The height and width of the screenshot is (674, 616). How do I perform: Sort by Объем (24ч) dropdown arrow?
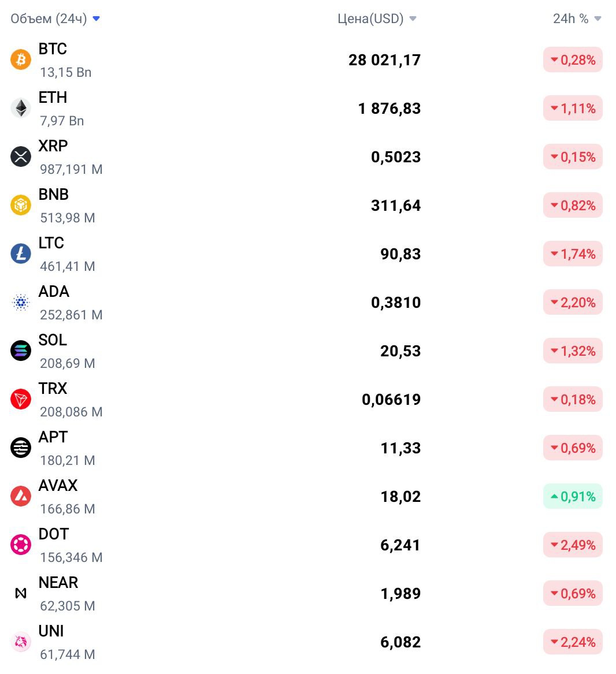coord(97,18)
